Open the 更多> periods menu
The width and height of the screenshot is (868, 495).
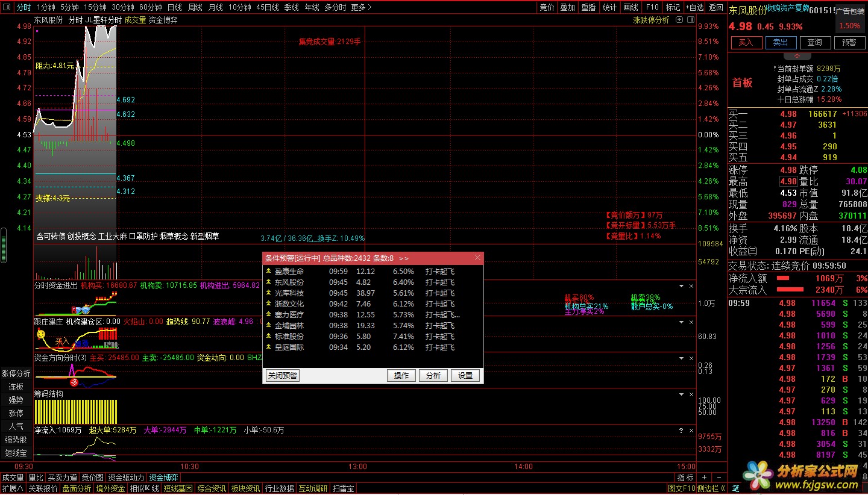click(x=361, y=7)
